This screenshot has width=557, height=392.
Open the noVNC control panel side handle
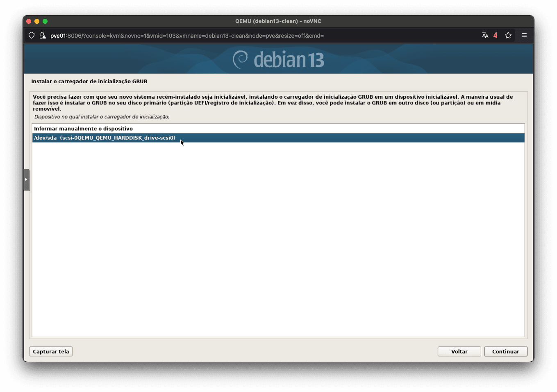(27, 180)
